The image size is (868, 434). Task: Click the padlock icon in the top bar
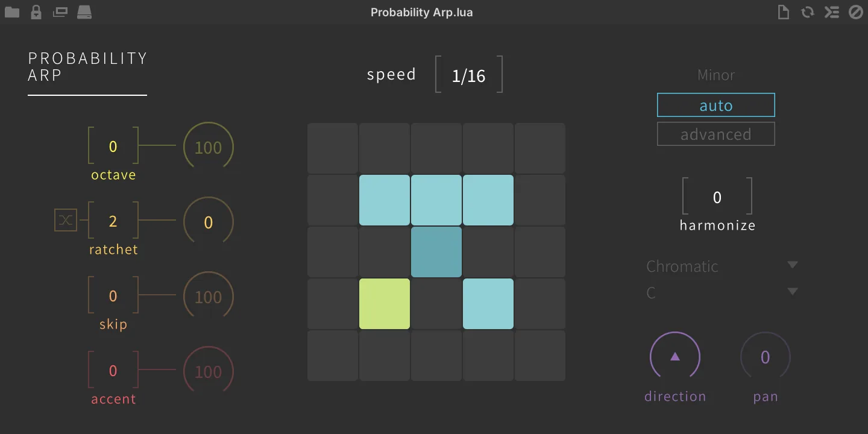(x=36, y=12)
